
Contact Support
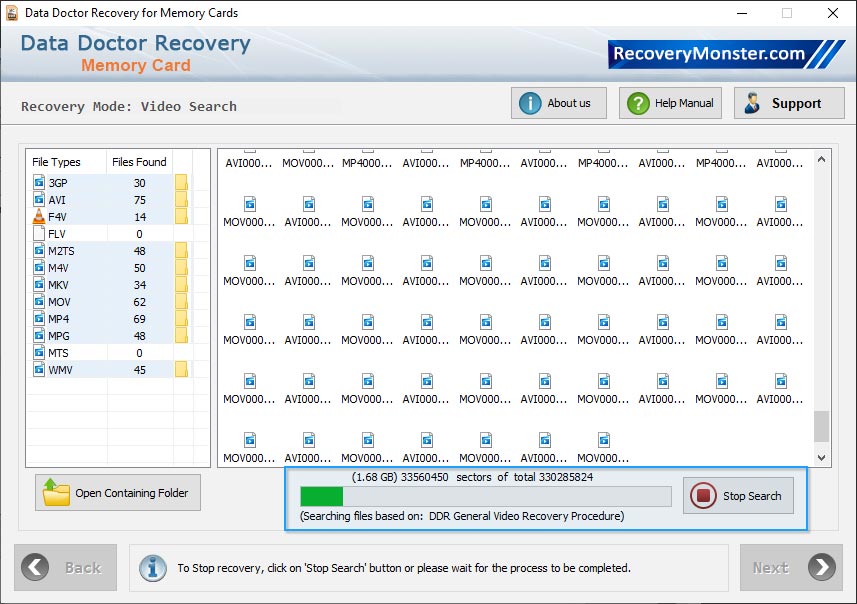pos(788,102)
